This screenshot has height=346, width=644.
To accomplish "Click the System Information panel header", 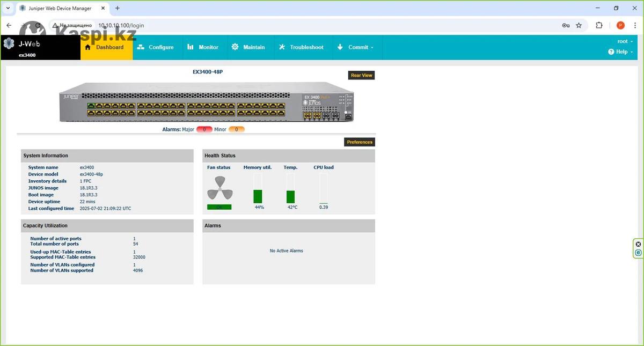I will click(107, 156).
